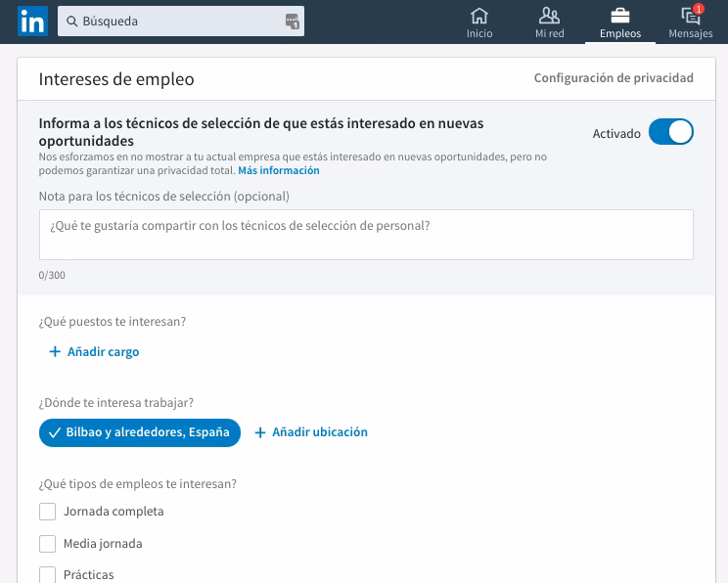
Task: Deselect the Bilbao y alrededores, España pill
Action: 140,432
